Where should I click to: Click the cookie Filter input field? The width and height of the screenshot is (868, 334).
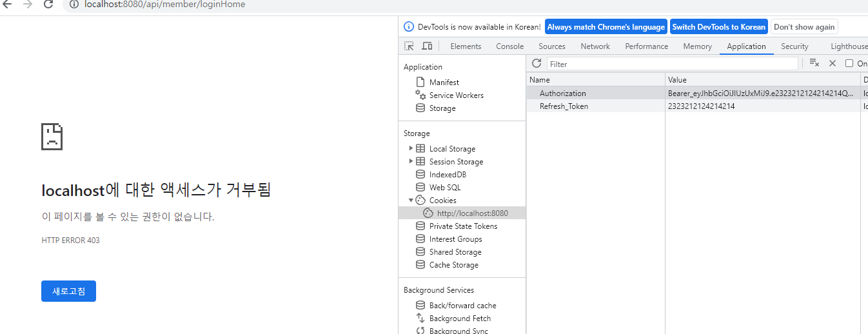[x=673, y=64]
